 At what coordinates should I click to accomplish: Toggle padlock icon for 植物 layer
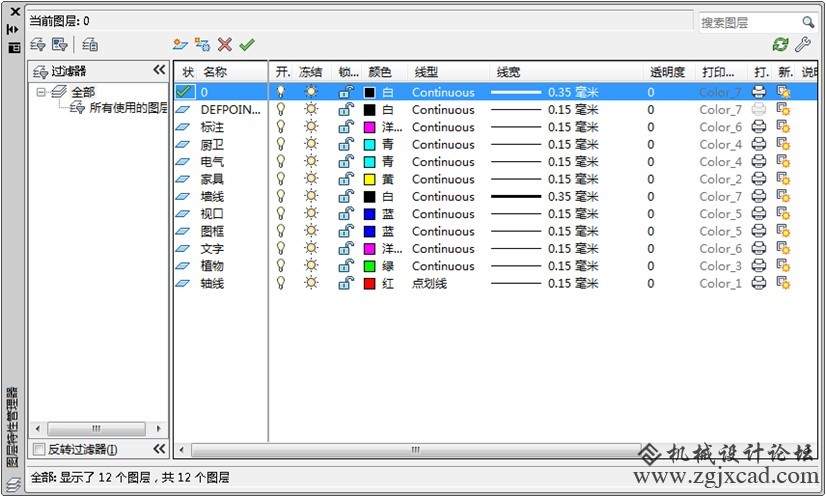click(x=346, y=266)
